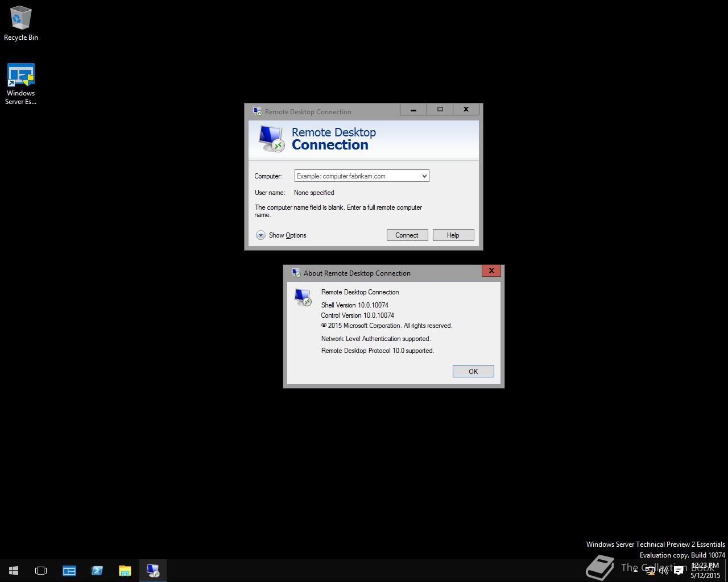Open File Explorer from the taskbar
This screenshot has width=728, height=582.
point(125,571)
